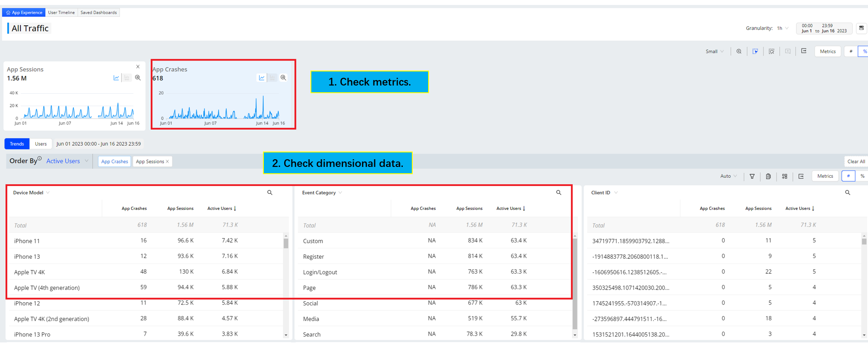Open the Granularity 1h dropdown
868x356 pixels.
[x=782, y=28]
